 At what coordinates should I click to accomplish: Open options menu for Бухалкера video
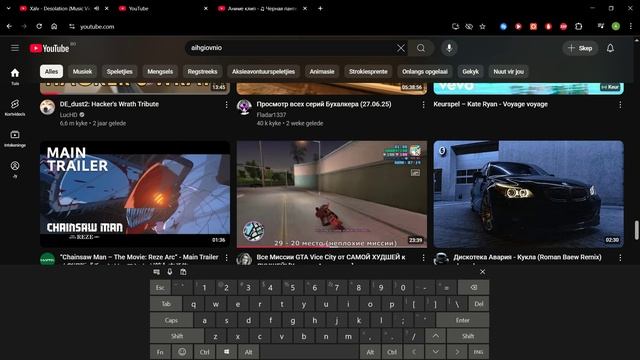[423, 105]
